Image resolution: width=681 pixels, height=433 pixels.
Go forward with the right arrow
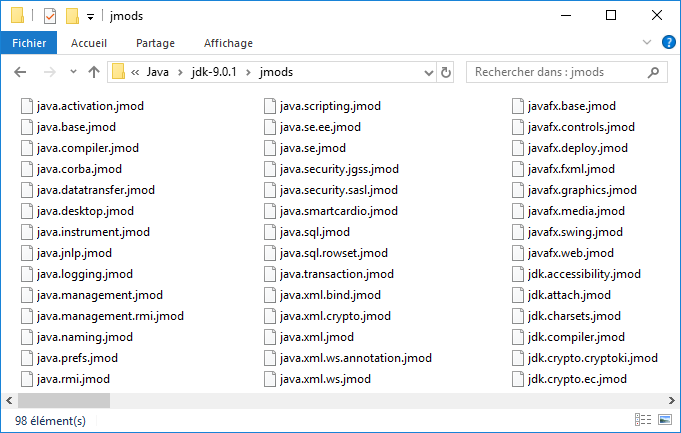50,72
